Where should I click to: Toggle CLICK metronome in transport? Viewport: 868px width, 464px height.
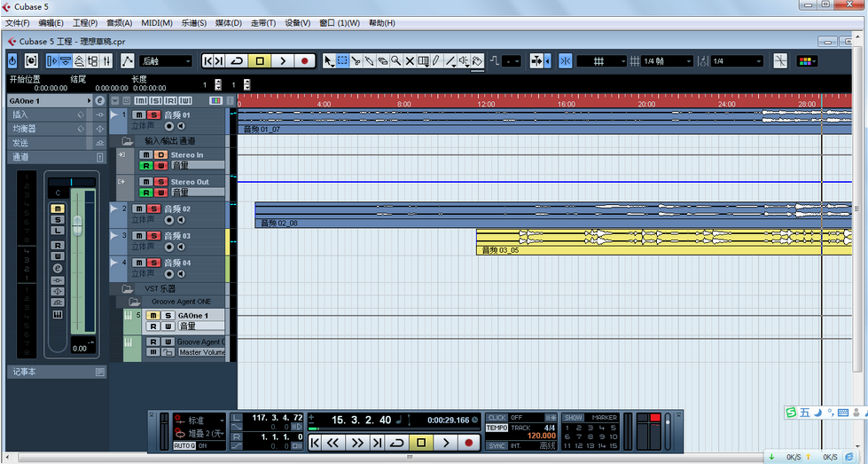(497, 418)
